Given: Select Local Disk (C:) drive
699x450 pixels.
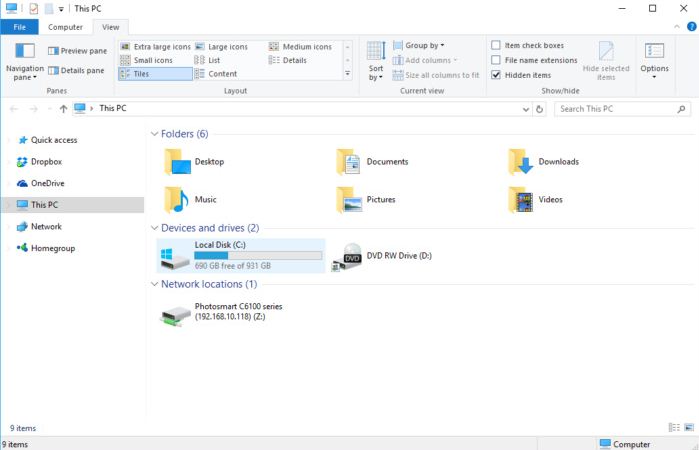Looking at the screenshot, I should tap(241, 256).
